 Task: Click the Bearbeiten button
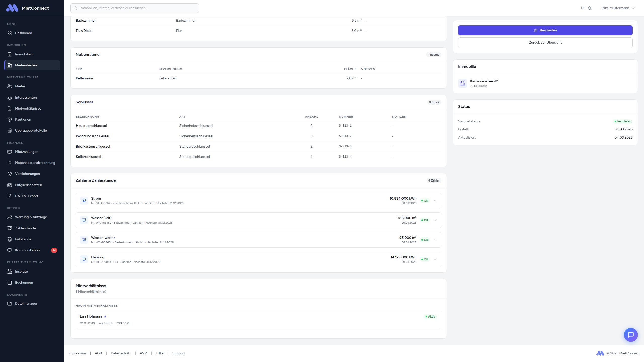pyautogui.click(x=545, y=30)
